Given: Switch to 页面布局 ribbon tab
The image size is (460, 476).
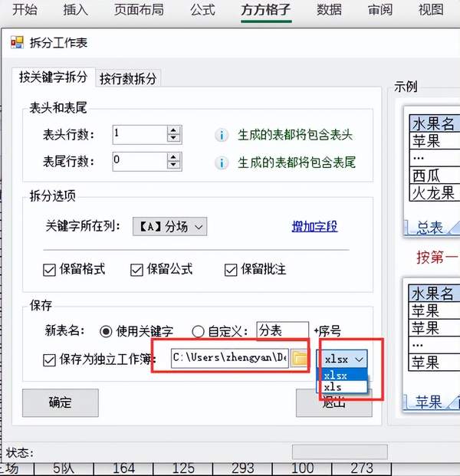Looking at the screenshot, I should click(x=139, y=10).
